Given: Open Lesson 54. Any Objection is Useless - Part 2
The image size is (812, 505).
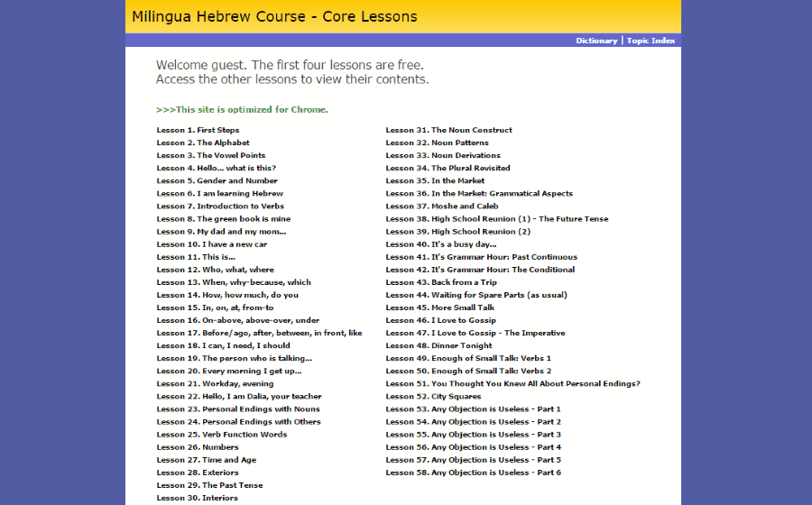Looking at the screenshot, I should pos(474,422).
